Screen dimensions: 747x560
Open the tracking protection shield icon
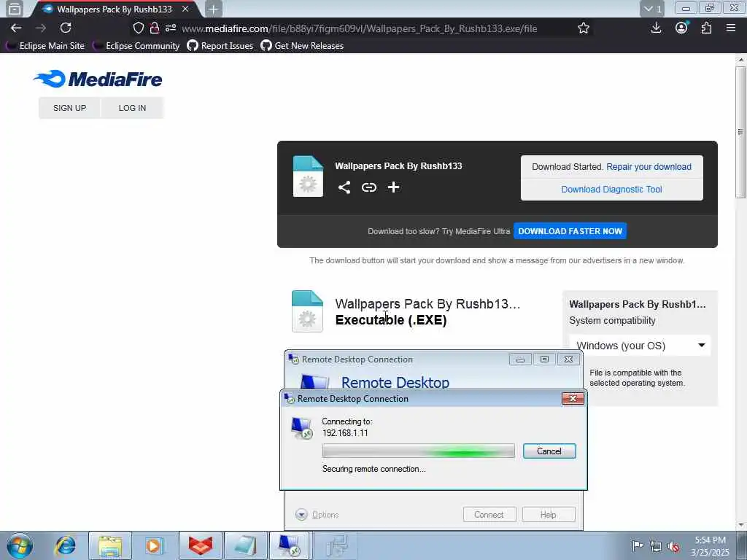point(138,28)
